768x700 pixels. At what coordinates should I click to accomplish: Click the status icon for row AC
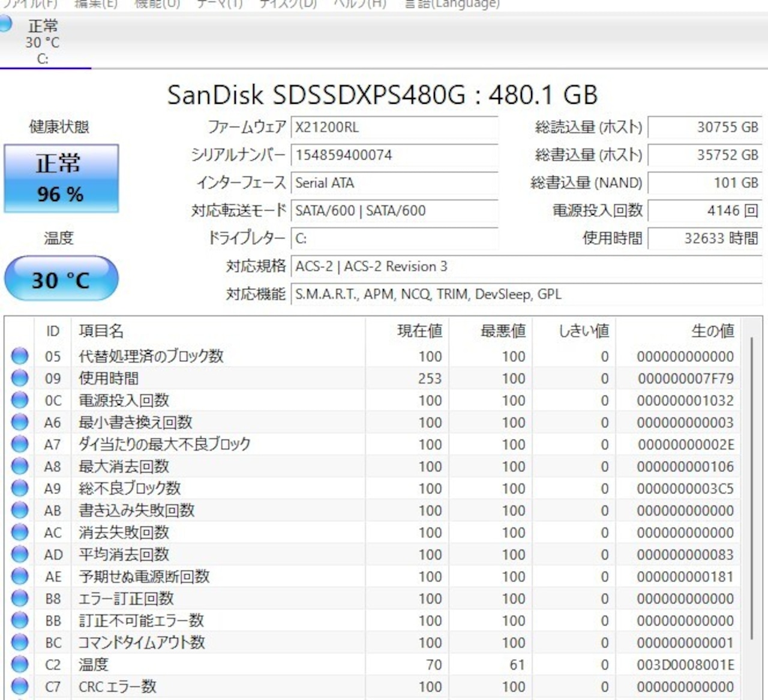[x=20, y=532]
